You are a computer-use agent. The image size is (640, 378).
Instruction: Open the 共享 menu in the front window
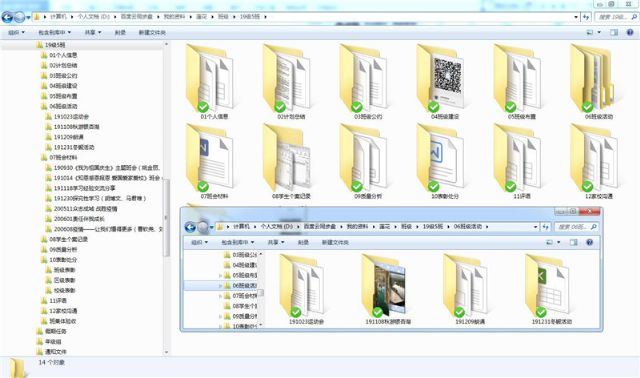(x=276, y=242)
